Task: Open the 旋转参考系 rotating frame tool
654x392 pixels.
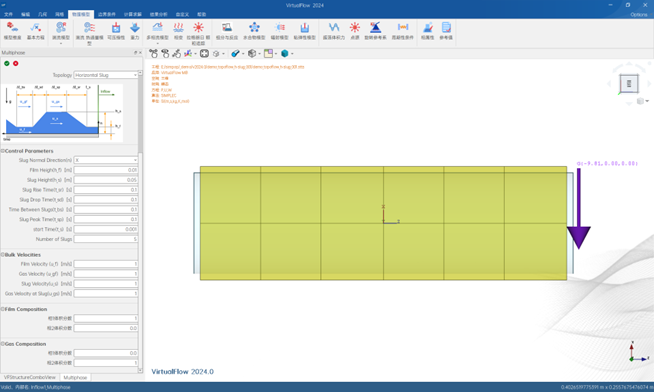Action: 375,31
